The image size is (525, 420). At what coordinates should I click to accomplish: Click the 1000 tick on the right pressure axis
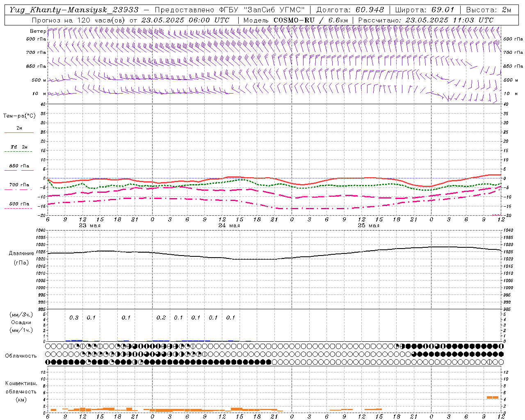[x=508, y=288]
